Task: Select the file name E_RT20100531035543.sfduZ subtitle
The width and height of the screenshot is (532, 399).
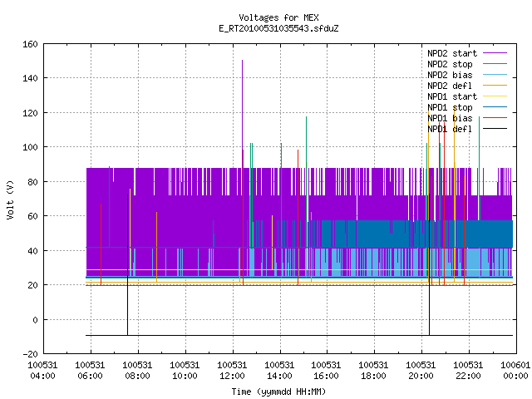Action: point(278,28)
